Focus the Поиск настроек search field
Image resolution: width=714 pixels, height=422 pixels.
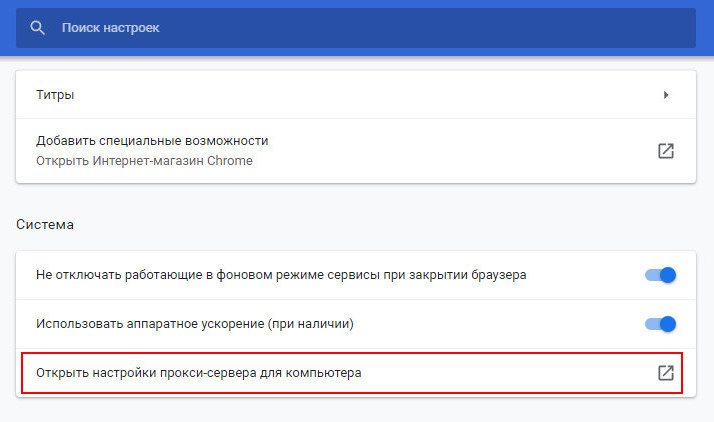click(x=356, y=28)
